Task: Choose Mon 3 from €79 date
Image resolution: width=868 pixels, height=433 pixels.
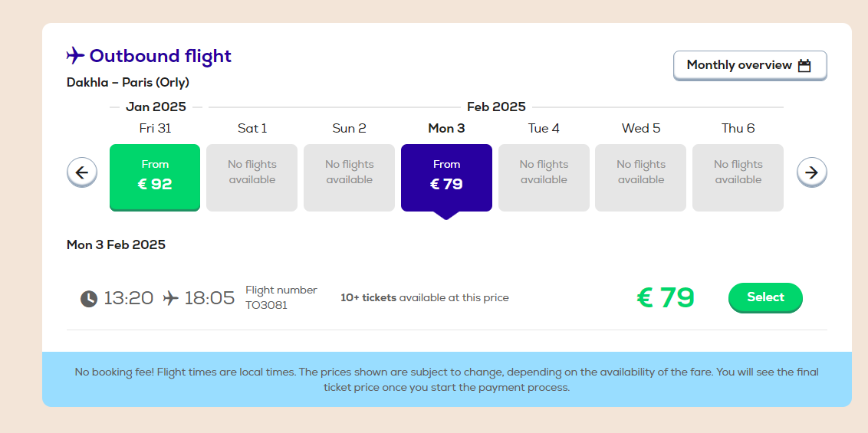Action: pyautogui.click(x=446, y=178)
